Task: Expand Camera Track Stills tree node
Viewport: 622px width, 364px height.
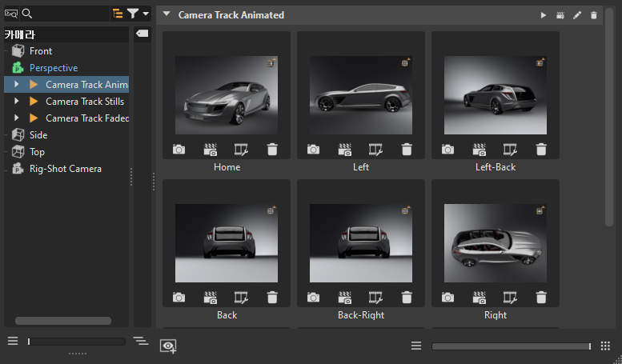Action: pyautogui.click(x=16, y=101)
